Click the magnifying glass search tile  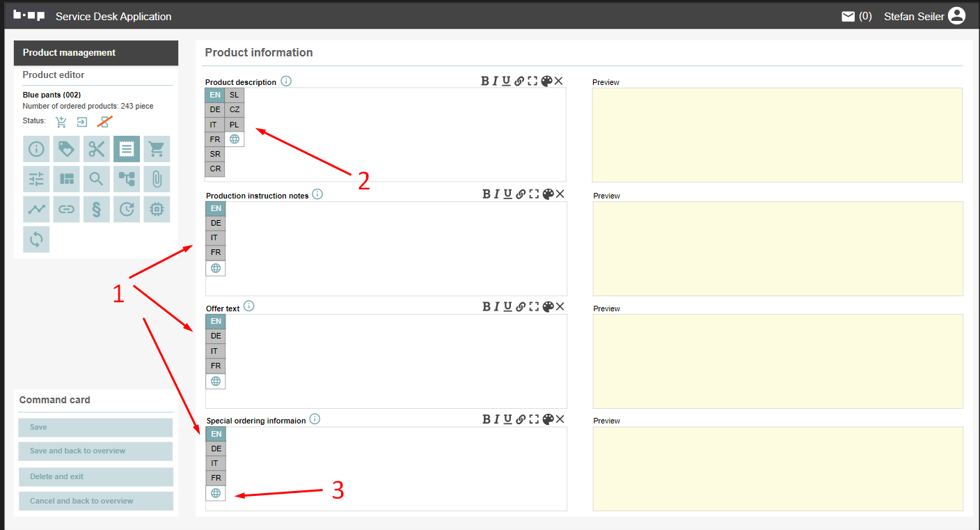[96, 179]
